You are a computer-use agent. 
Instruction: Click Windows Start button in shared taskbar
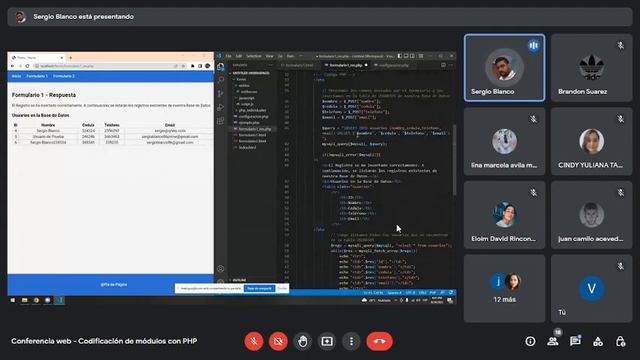pos(13,300)
